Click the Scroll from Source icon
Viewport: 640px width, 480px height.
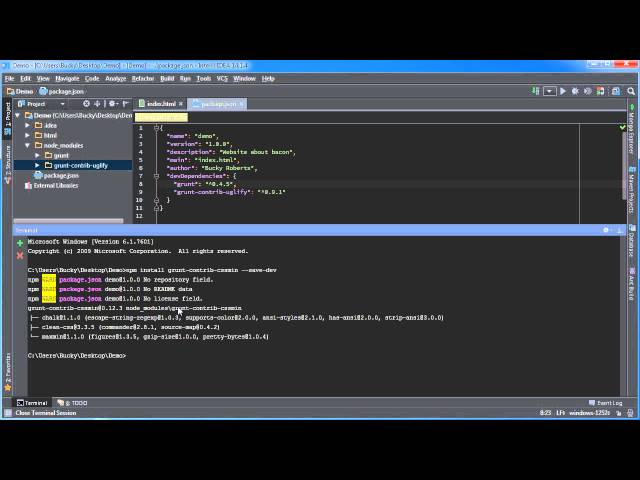tap(86, 104)
